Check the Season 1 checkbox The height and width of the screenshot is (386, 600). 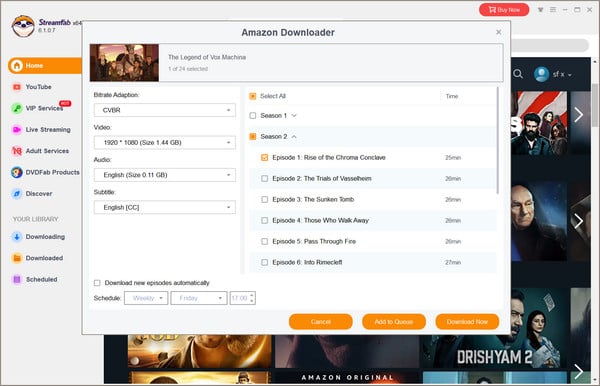click(253, 116)
